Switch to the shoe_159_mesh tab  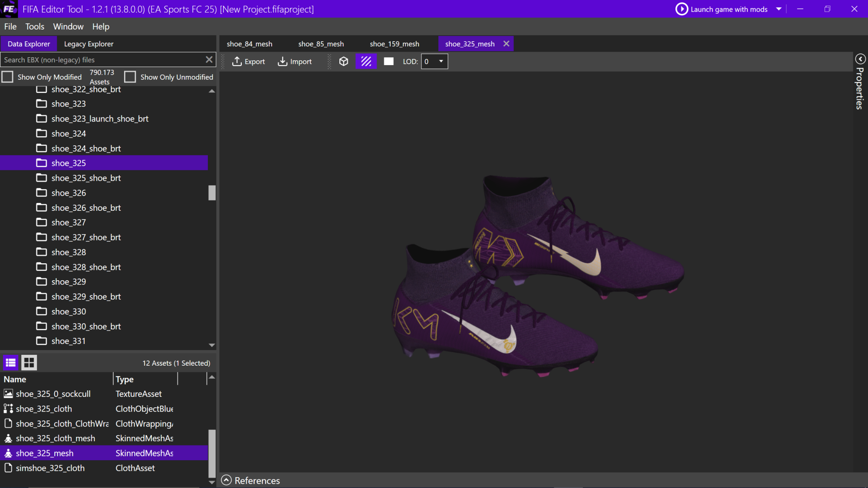(395, 44)
